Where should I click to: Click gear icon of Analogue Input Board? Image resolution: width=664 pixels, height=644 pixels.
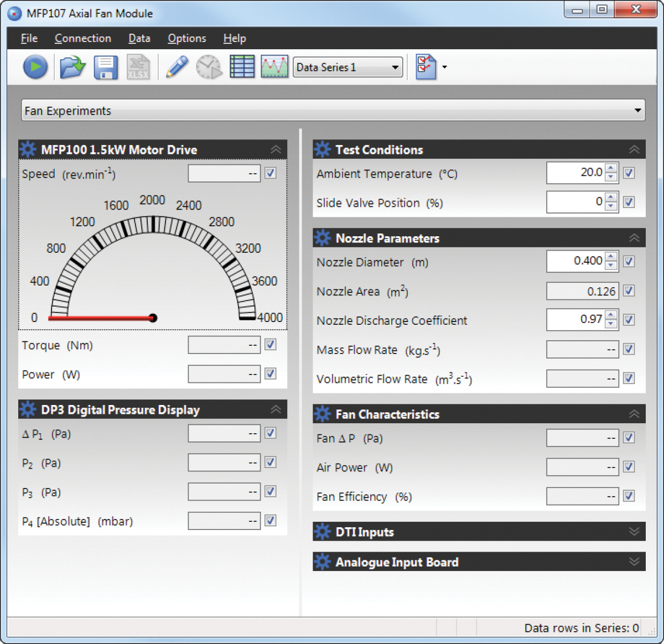tap(322, 562)
